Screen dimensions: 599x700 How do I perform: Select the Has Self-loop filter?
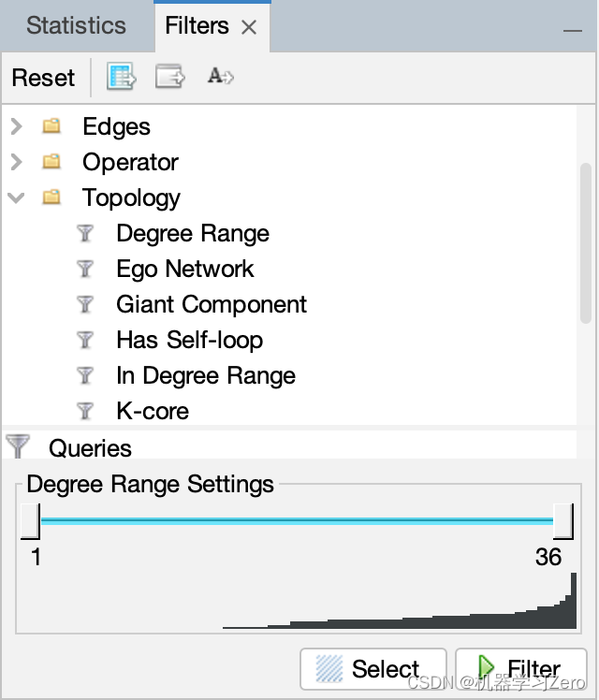189,340
